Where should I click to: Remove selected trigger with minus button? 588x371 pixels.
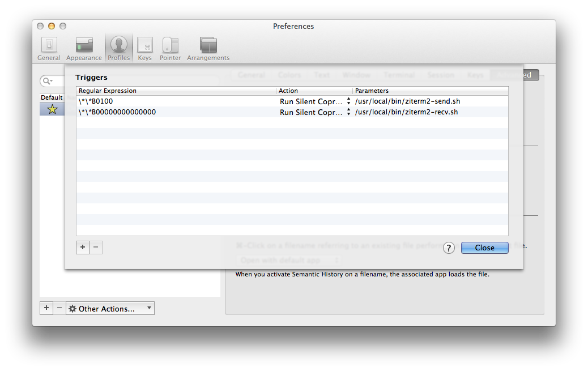pos(96,247)
